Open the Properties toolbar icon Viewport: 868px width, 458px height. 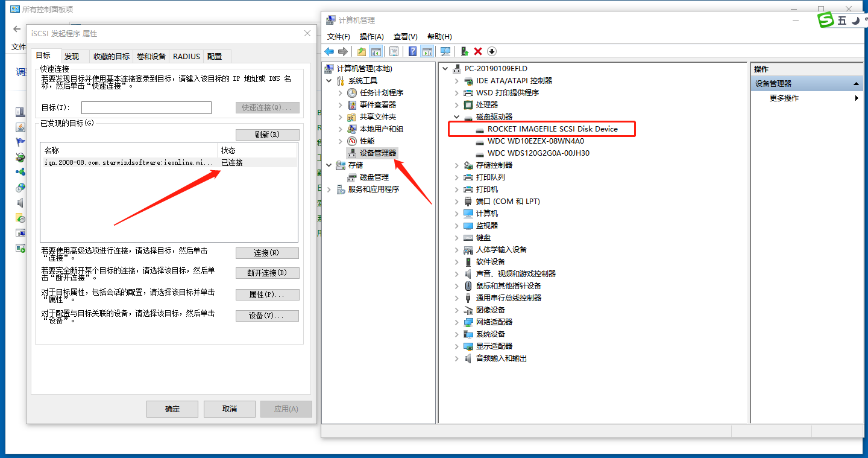394,51
